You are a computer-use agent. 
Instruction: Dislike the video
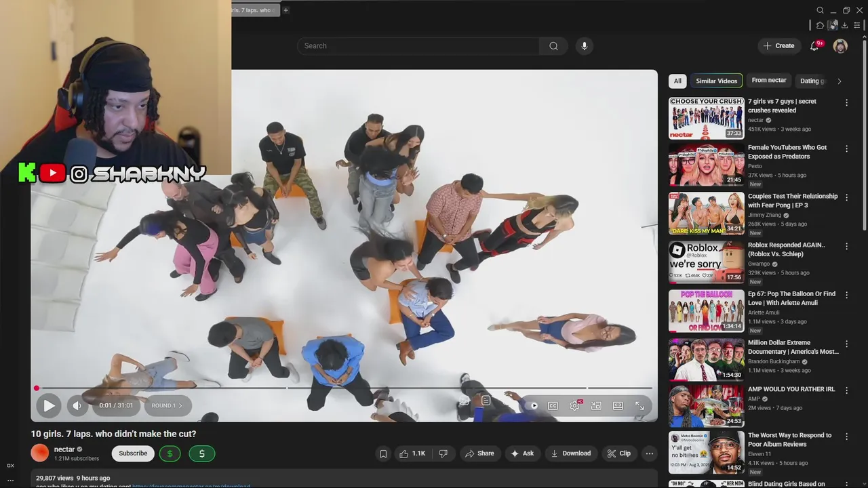(443, 453)
